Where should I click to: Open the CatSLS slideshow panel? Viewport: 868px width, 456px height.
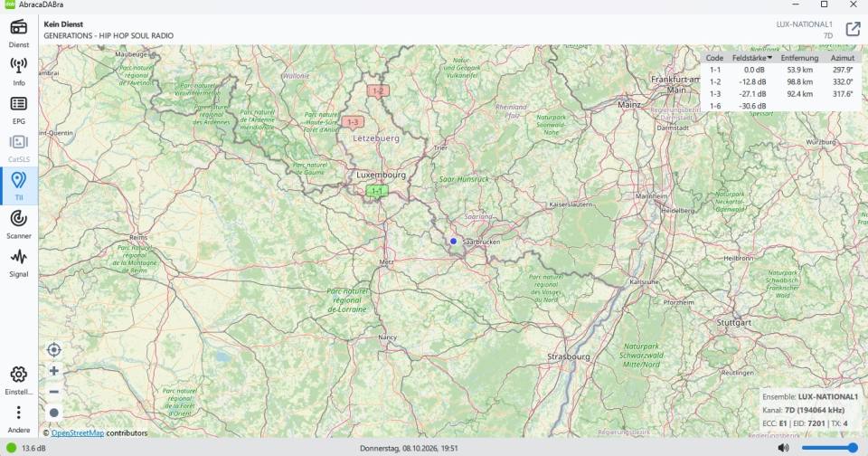point(19,148)
